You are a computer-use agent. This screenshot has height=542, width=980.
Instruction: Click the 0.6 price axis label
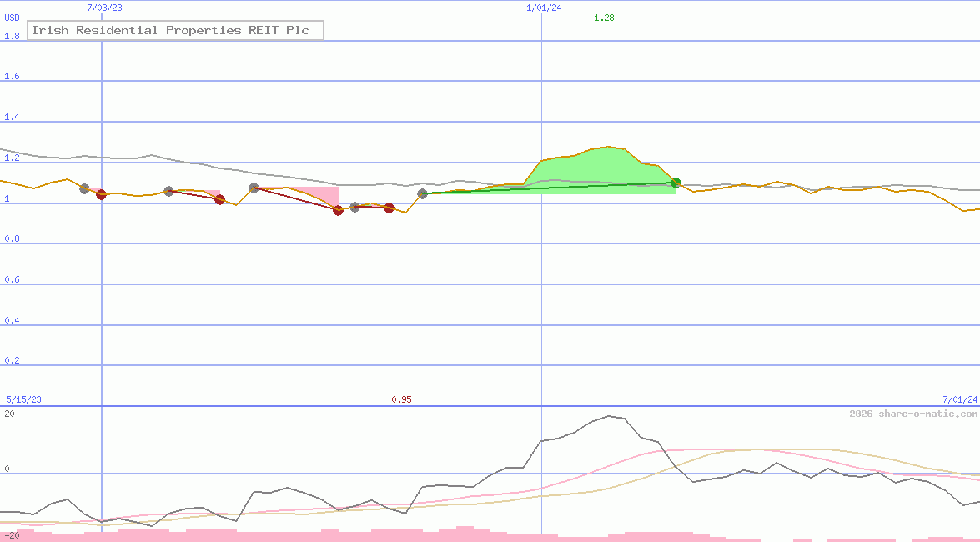pos(12,279)
